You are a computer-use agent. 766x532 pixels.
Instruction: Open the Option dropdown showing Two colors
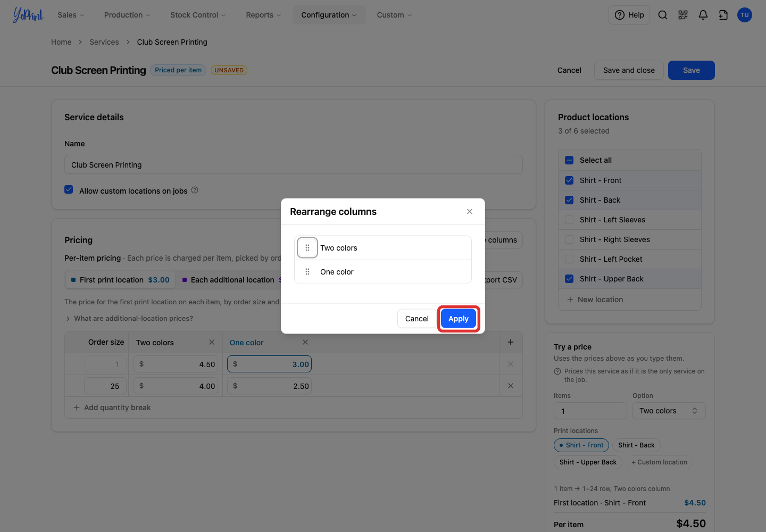[x=669, y=411]
